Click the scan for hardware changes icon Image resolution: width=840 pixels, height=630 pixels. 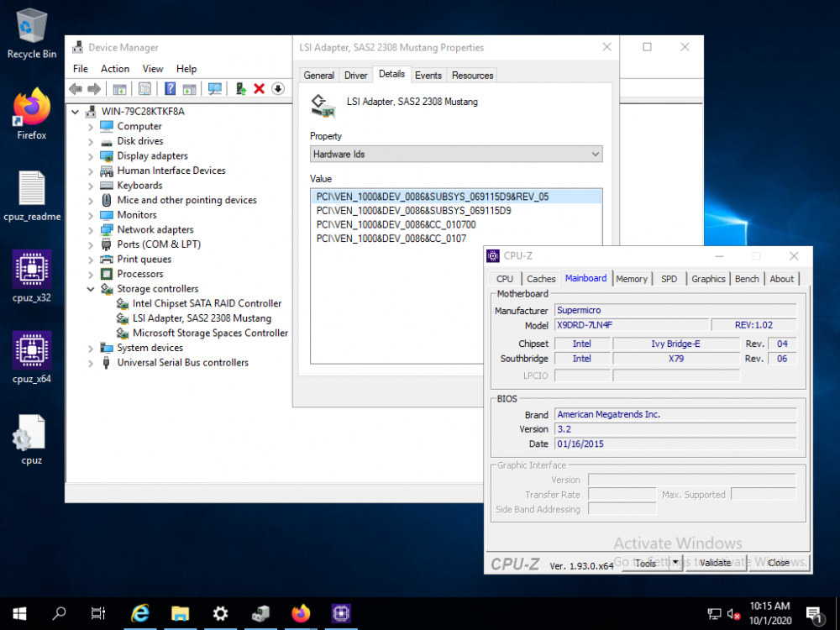215,89
